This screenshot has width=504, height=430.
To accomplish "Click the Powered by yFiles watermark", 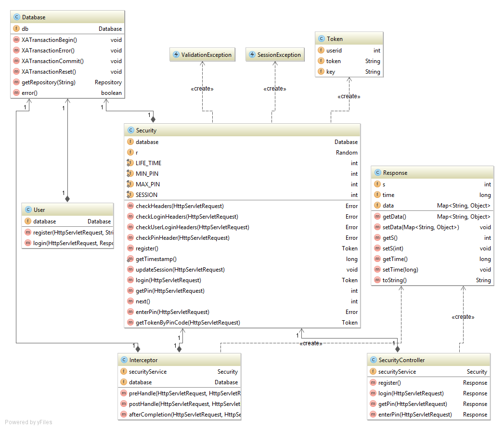I will point(28,422).
